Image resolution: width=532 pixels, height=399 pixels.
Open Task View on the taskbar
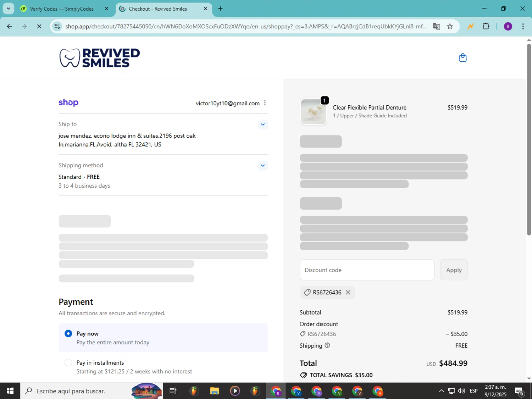(173, 391)
